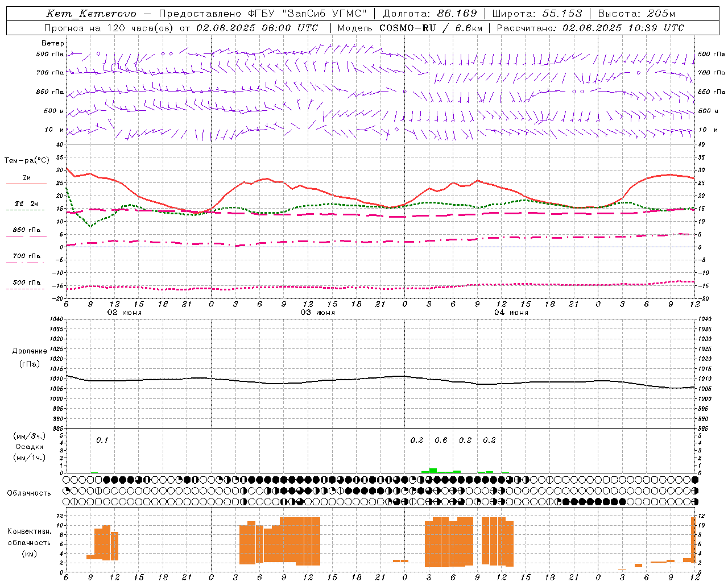Image resolution: width=728 pixels, height=582 pixels.
Task: Click the 'Давление' pressure panel label
Action: pyautogui.click(x=30, y=351)
